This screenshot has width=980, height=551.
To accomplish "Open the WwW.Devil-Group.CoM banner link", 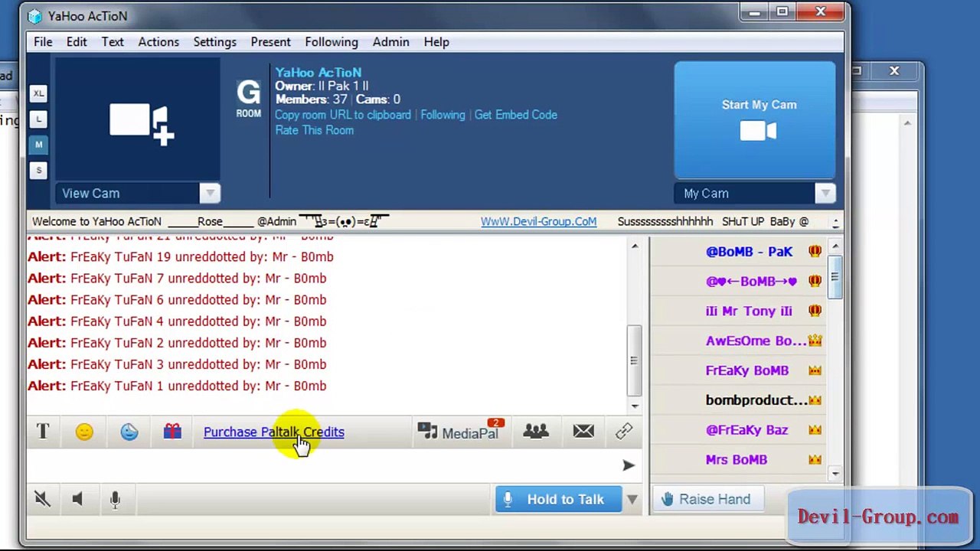I will tap(538, 221).
